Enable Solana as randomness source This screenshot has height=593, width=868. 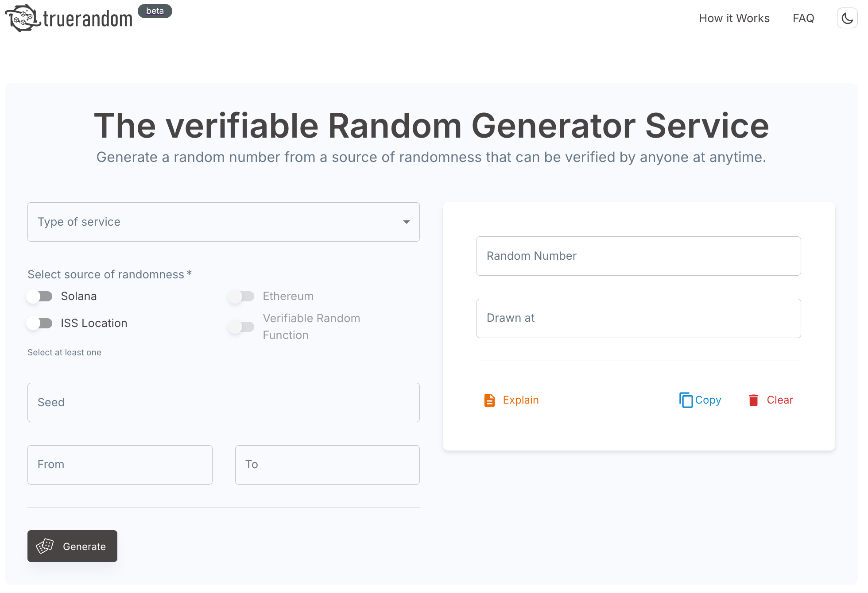click(x=39, y=296)
